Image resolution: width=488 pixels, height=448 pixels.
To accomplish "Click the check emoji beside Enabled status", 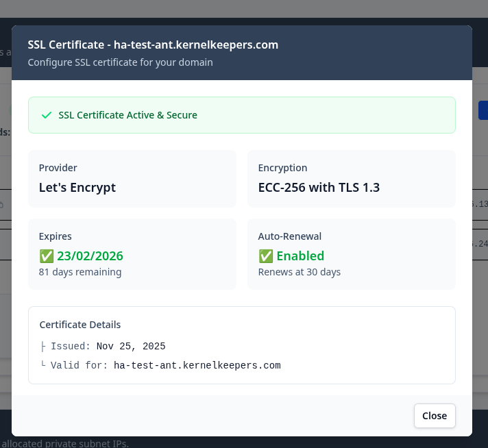I will (266, 256).
